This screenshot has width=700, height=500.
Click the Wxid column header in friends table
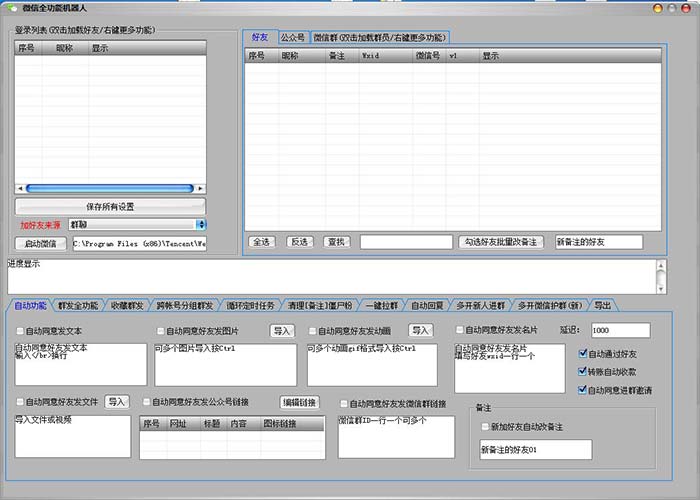point(386,56)
